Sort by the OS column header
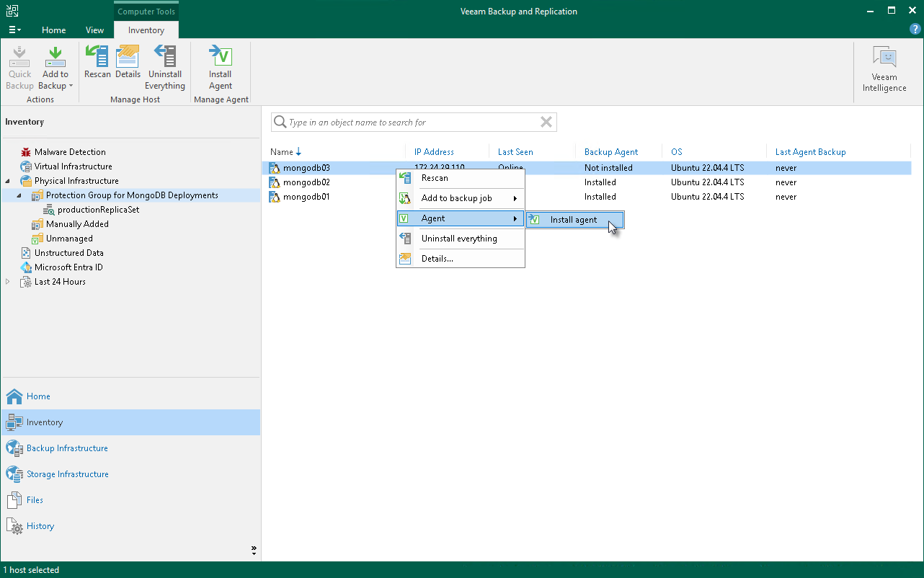Image resolution: width=924 pixels, height=578 pixels. [676, 152]
